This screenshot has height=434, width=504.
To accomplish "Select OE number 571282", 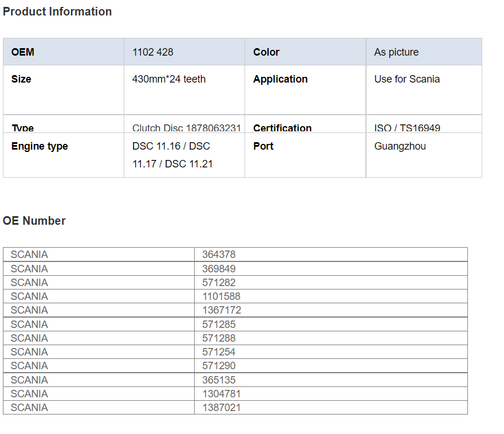I will [x=219, y=283].
